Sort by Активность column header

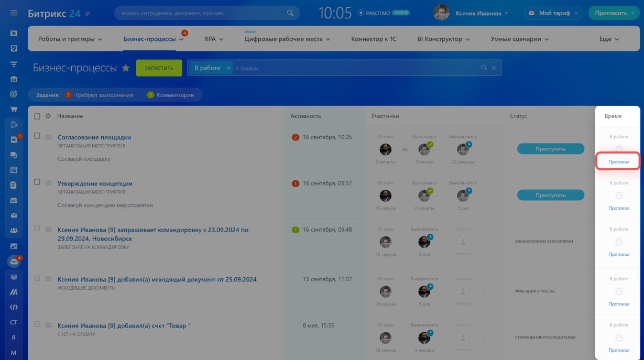[x=306, y=116]
